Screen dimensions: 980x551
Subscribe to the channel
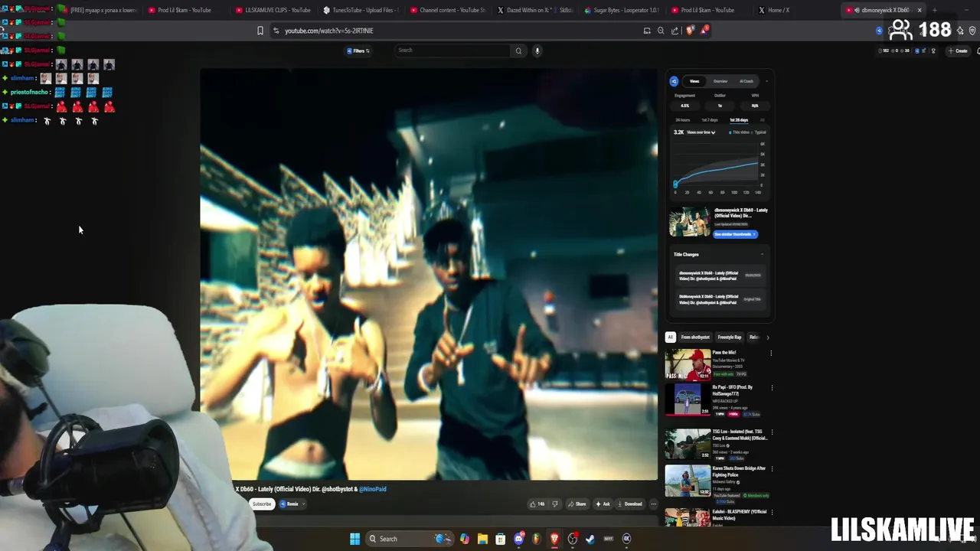coord(262,504)
